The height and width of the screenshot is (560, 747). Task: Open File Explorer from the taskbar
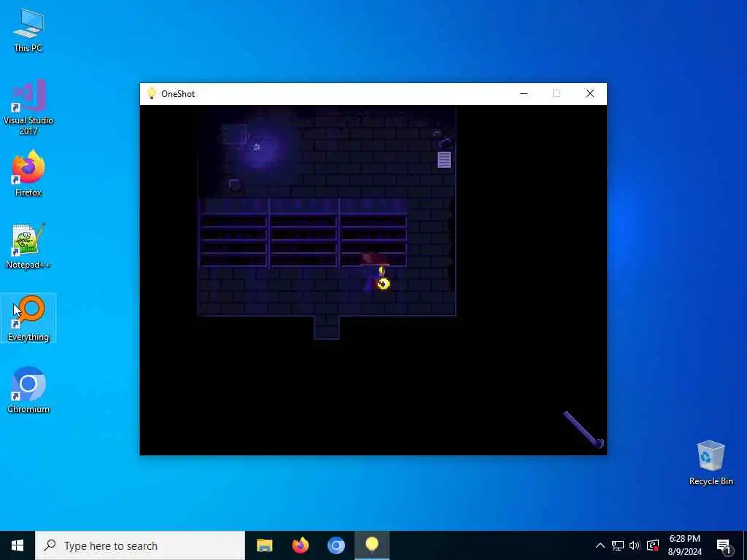(x=264, y=545)
